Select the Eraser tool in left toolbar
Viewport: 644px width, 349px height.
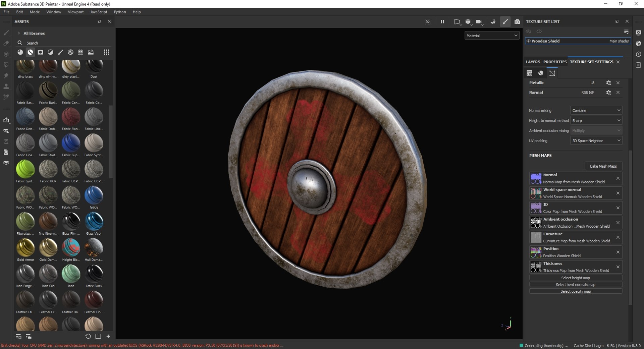point(6,43)
